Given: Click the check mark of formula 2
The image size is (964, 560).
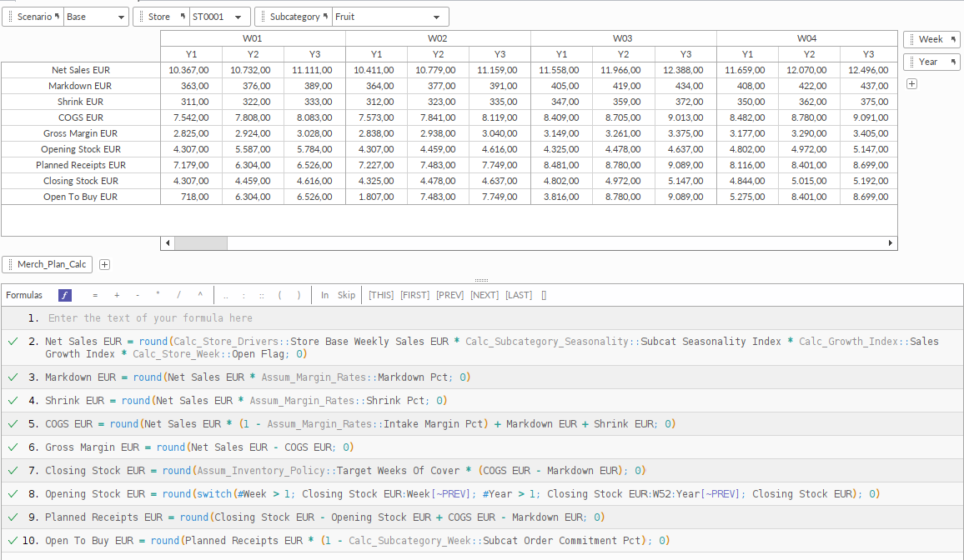Looking at the screenshot, I should (x=13, y=342).
